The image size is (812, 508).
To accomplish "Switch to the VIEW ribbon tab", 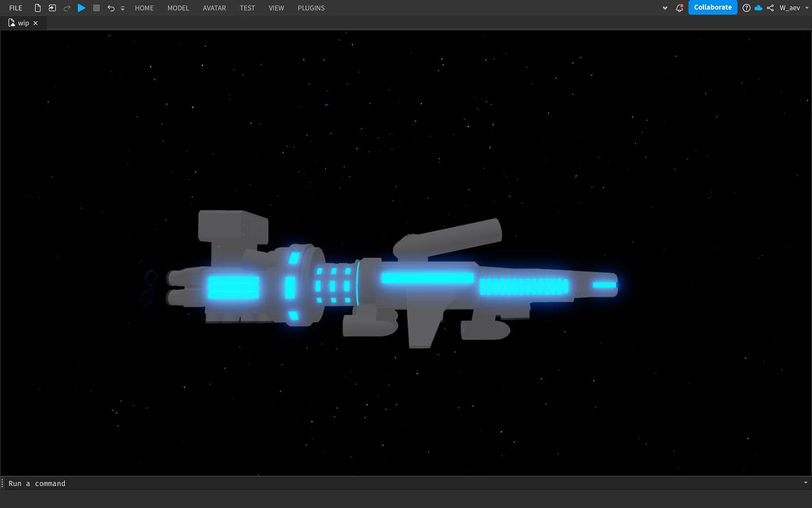I will (276, 8).
